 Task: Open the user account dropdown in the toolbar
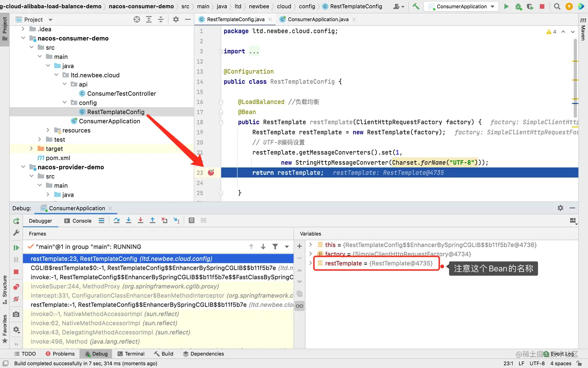[399, 6]
